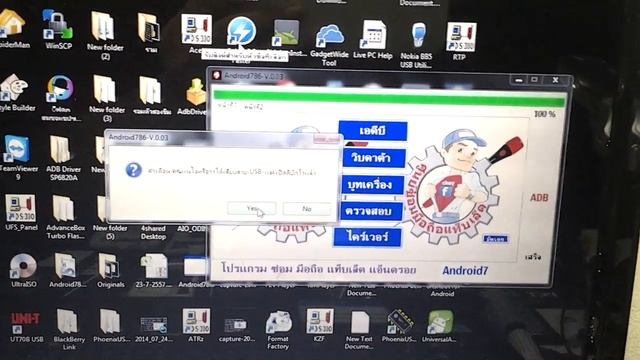640x360 pixels.
Task: Confirm the dialog with the Yes button
Action: click(x=252, y=208)
